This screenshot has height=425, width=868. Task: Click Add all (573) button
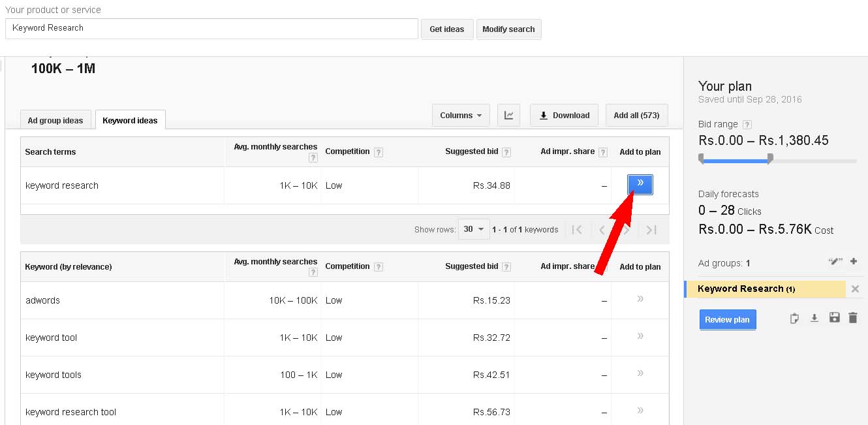[x=636, y=115]
